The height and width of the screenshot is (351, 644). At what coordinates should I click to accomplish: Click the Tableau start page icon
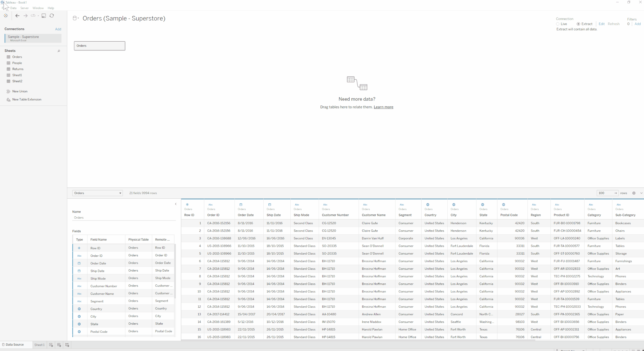coord(6,16)
